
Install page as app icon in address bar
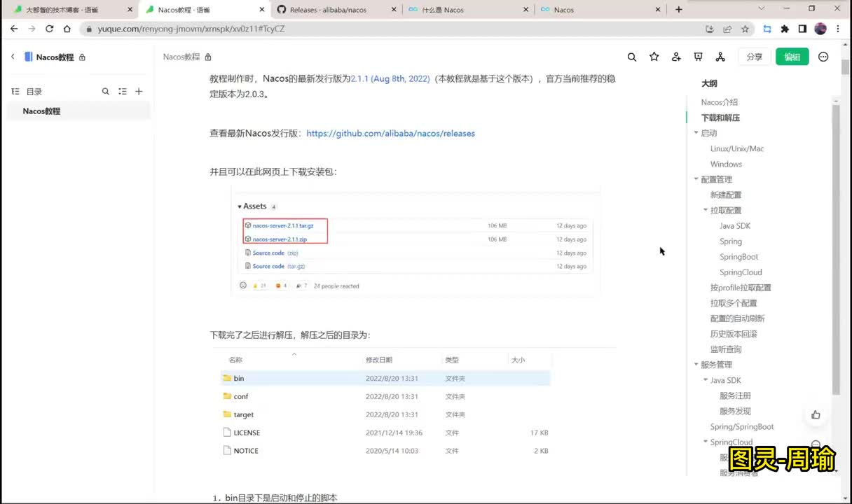[710, 29]
